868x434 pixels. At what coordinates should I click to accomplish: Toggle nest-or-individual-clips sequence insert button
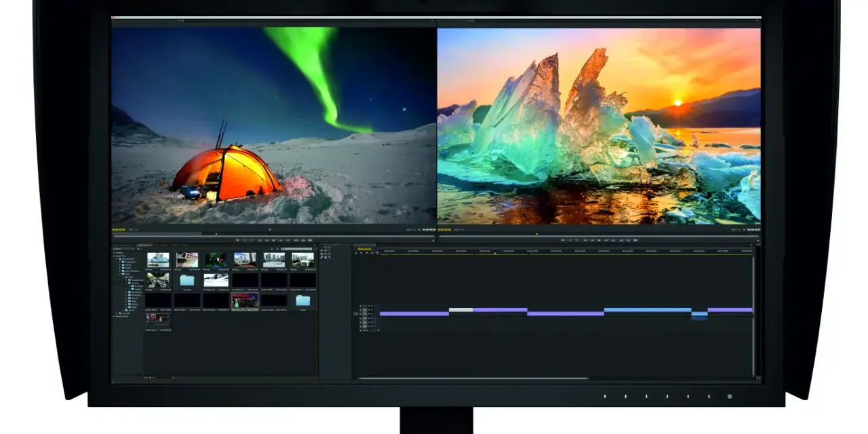pos(356,253)
